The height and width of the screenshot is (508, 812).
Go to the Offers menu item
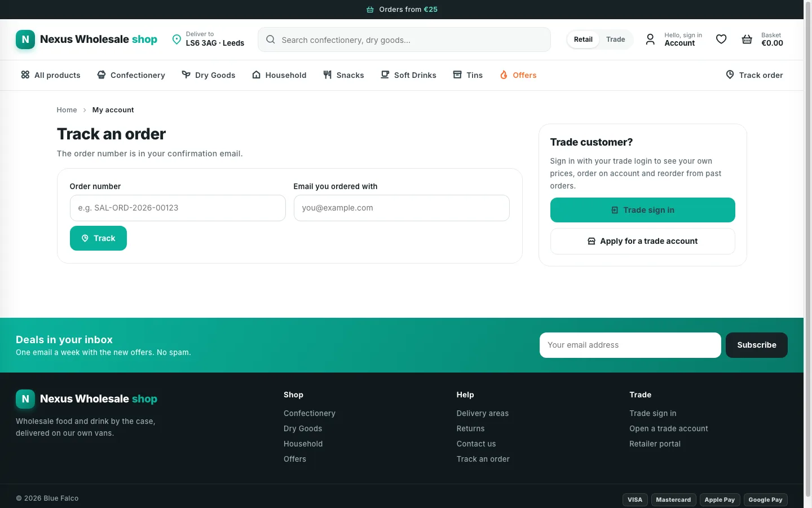click(x=518, y=75)
